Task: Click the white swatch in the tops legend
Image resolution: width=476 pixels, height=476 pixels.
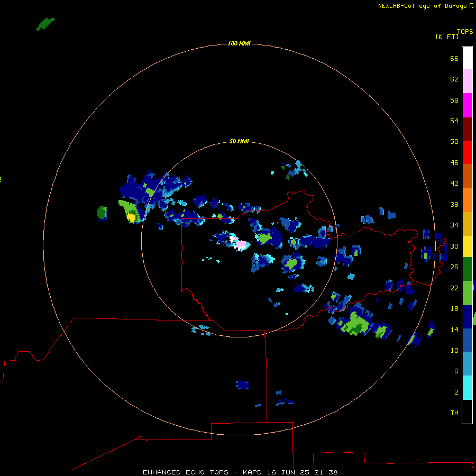Action: click(x=467, y=58)
